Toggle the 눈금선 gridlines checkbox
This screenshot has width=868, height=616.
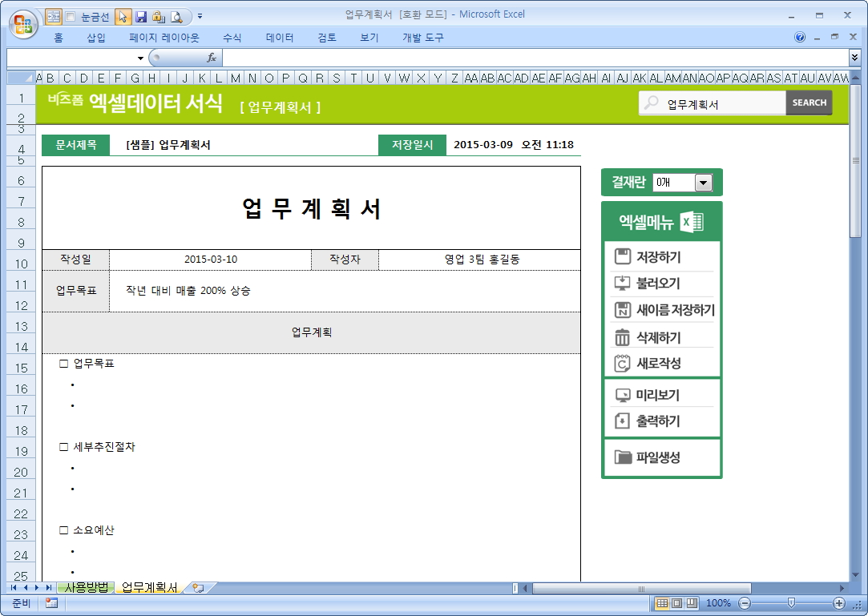point(71,17)
